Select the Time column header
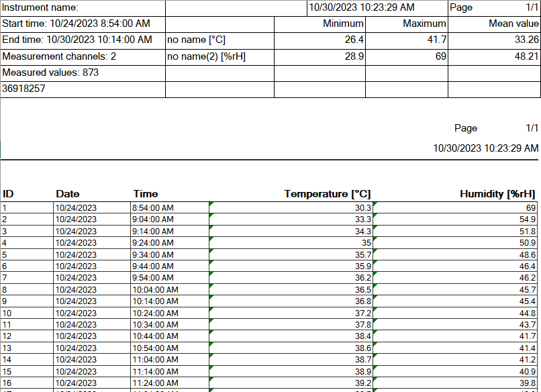The image size is (541, 392). coord(146,194)
